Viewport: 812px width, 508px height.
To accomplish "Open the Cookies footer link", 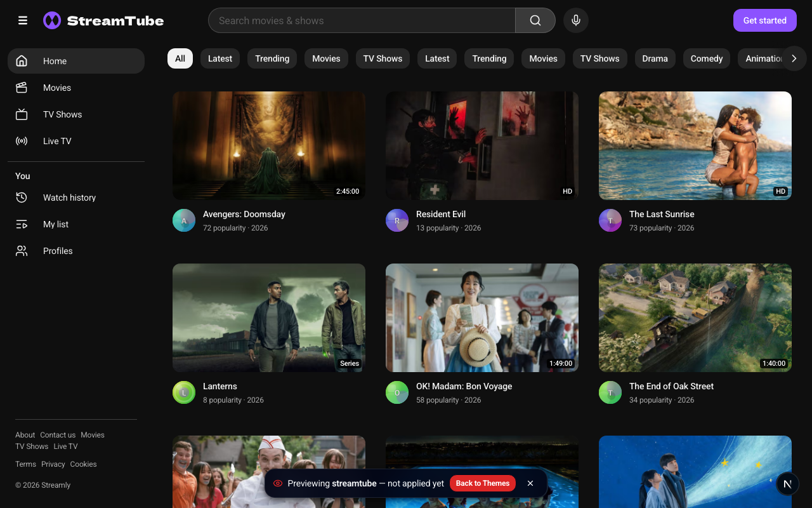I will pos(84,464).
